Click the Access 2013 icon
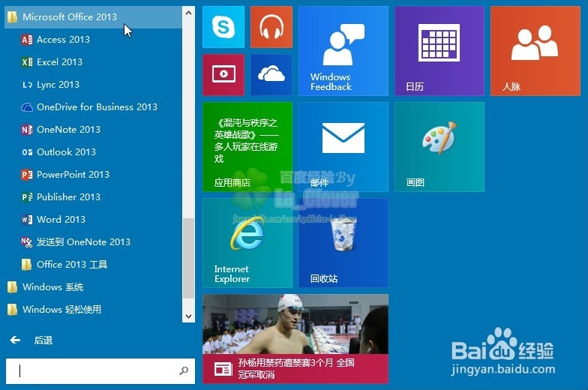The image size is (588, 390). click(27, 39)
